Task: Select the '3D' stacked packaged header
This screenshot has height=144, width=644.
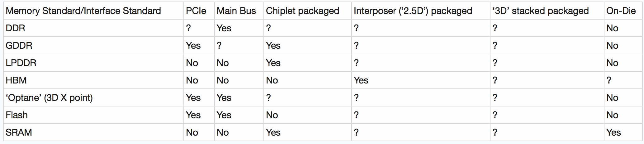Action: pyautogui.click(x=540, y=11)
